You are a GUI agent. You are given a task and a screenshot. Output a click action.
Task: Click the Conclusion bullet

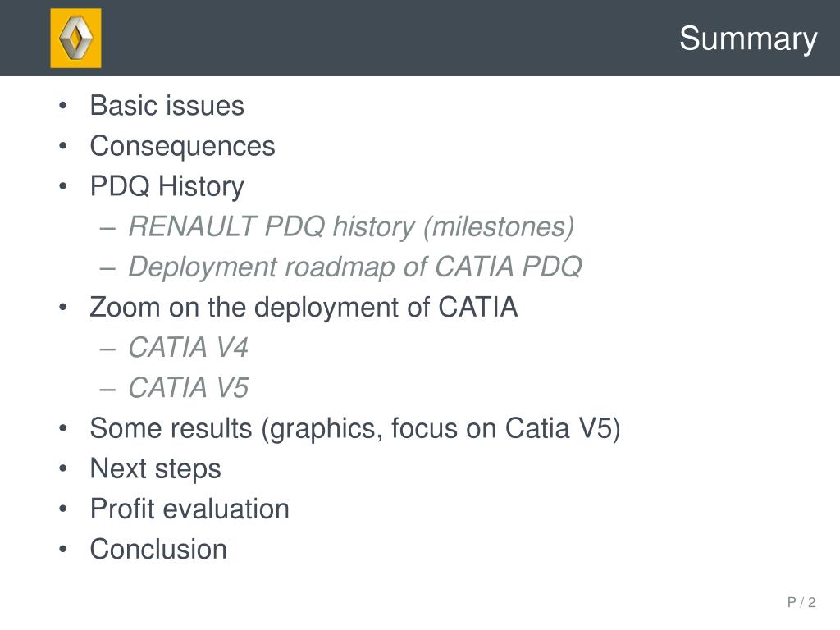point(158,549)
